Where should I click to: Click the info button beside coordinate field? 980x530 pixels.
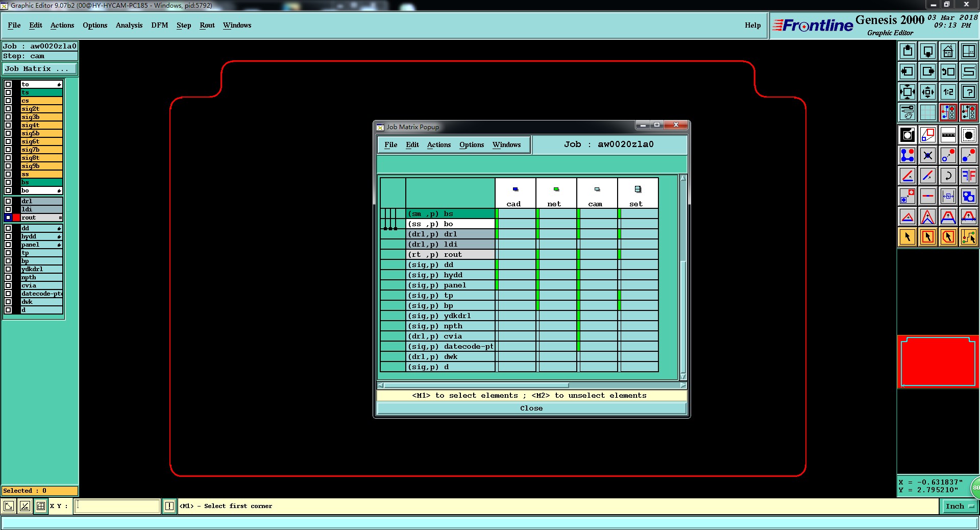169,506
